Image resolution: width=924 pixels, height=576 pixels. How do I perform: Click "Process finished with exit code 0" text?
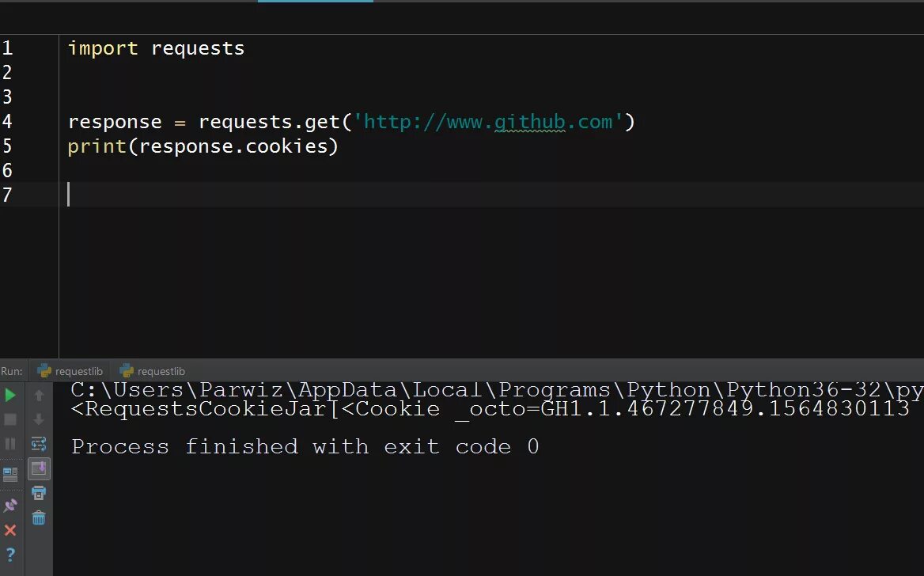[305, 447]
